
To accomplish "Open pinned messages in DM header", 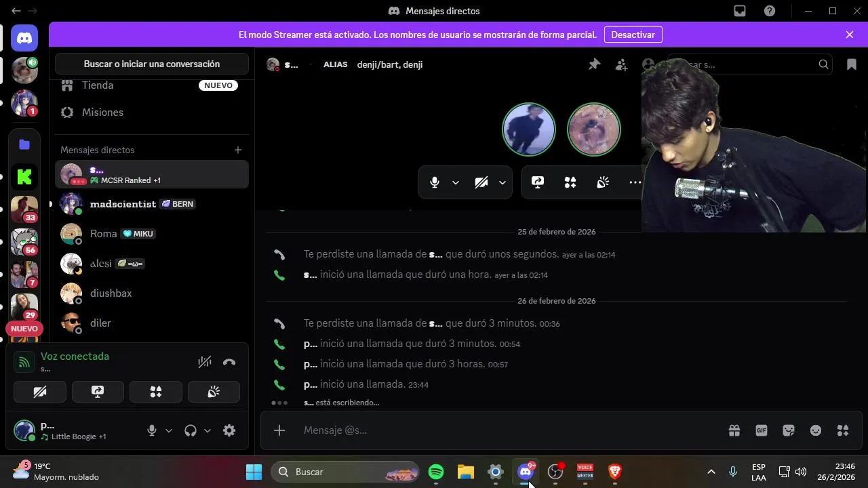I will click(594, 64).
